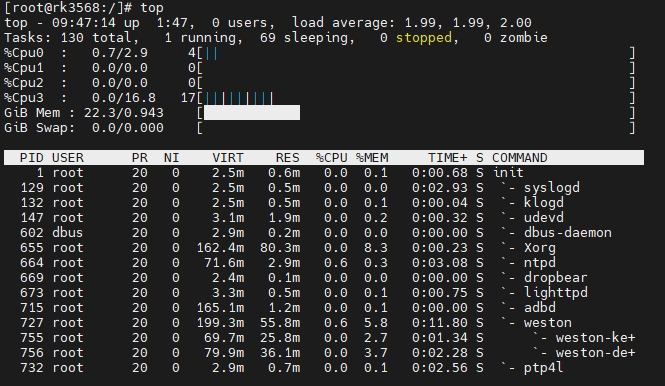Select the 'top' command at the prompt
This screenshot has width=665, height=386.
[x=152, y=8]
